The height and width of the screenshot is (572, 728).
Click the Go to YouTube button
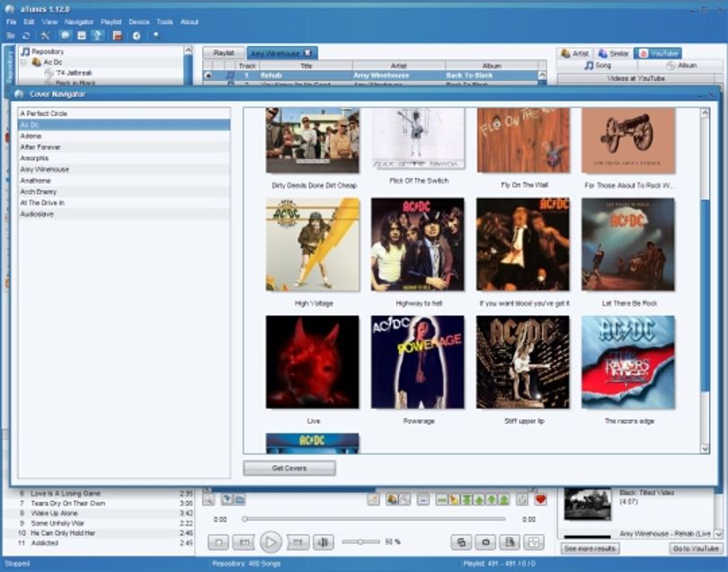click(x=696, y=549)
